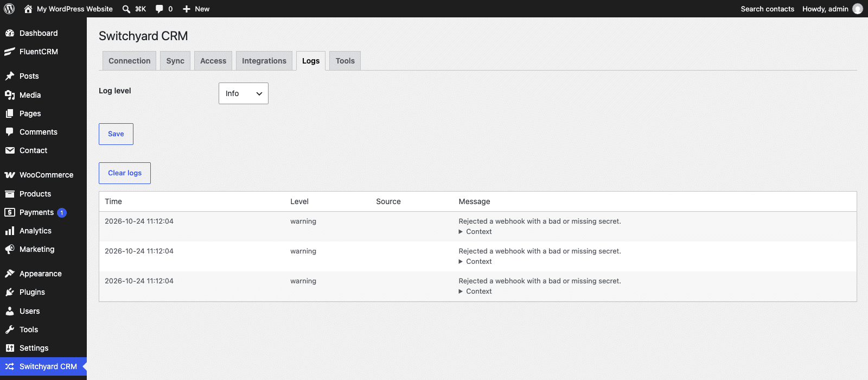Viewport: 868px width, 380px height.
Task: Expand Context of third warning log row
Action: [x=475, y=292]
